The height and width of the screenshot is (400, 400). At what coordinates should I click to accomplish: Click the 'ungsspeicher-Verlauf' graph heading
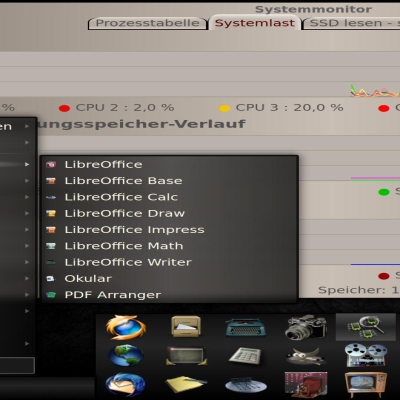click(x=142, y=124)
